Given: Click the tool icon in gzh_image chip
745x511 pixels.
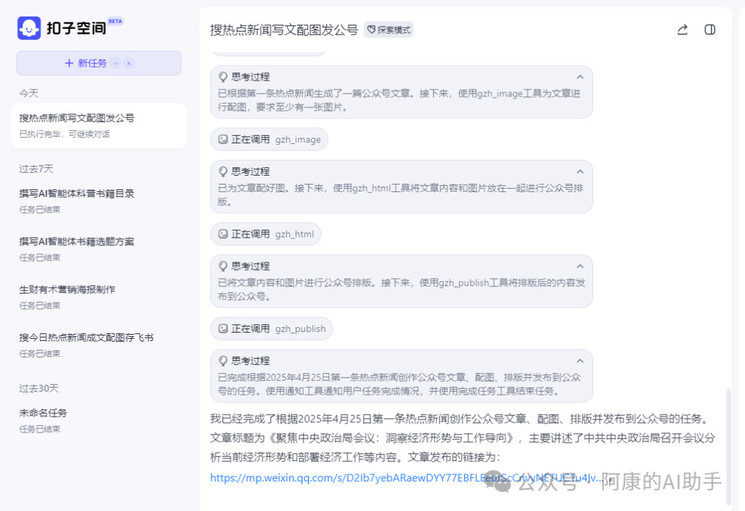Looking at the screenshot, I should (x=223, y=139).
